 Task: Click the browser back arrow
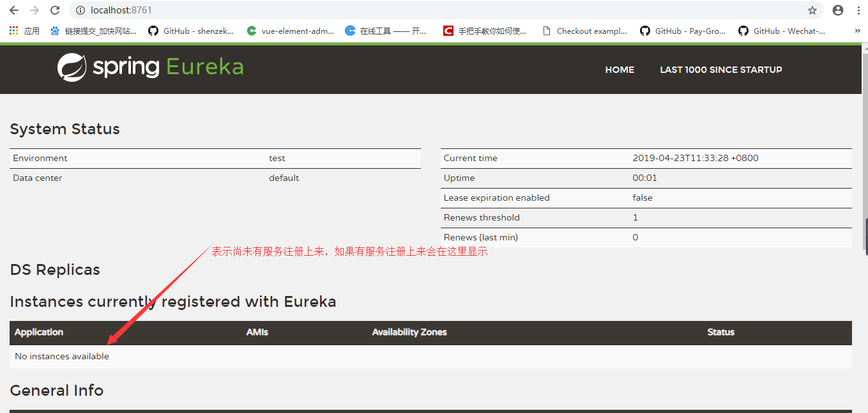click(x=13, y=10)
